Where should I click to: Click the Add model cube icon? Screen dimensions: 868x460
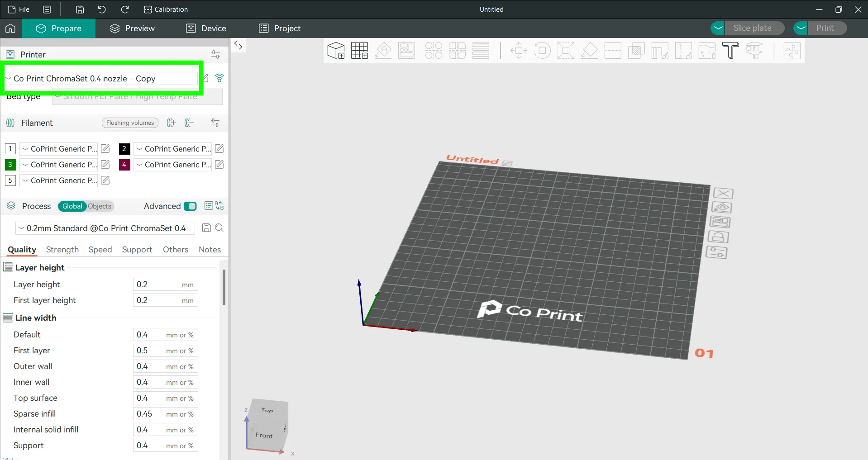pos(336,51)
